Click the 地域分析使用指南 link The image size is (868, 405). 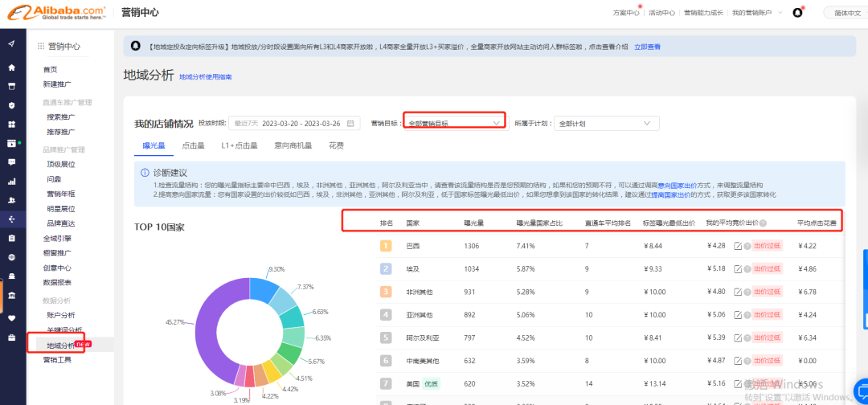[x=206, y=77]
